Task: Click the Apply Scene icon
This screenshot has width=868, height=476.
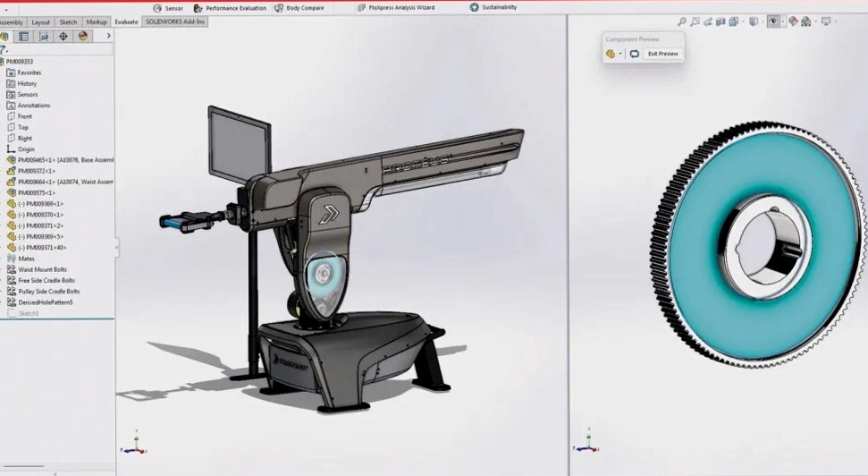Action: tap(806, 21)
